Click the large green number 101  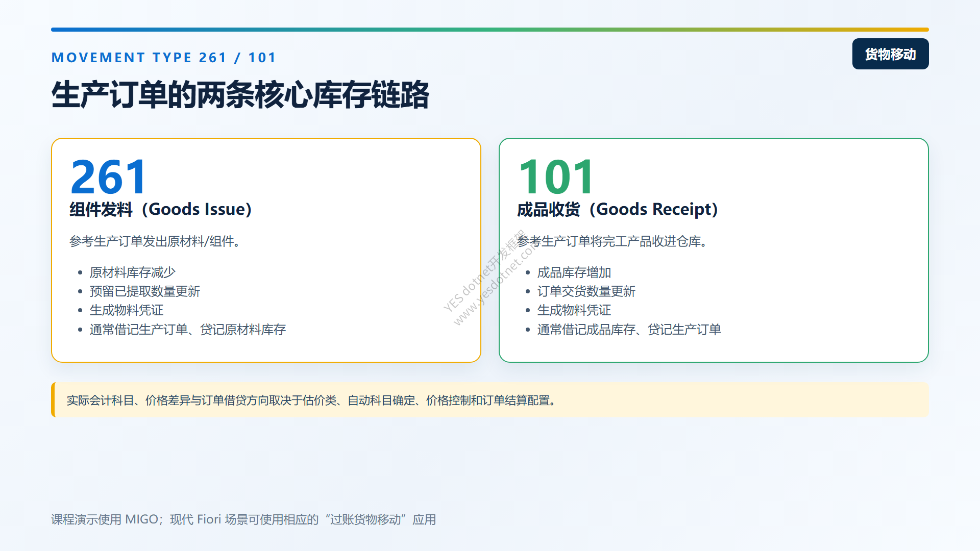click(x=556, y=177)
